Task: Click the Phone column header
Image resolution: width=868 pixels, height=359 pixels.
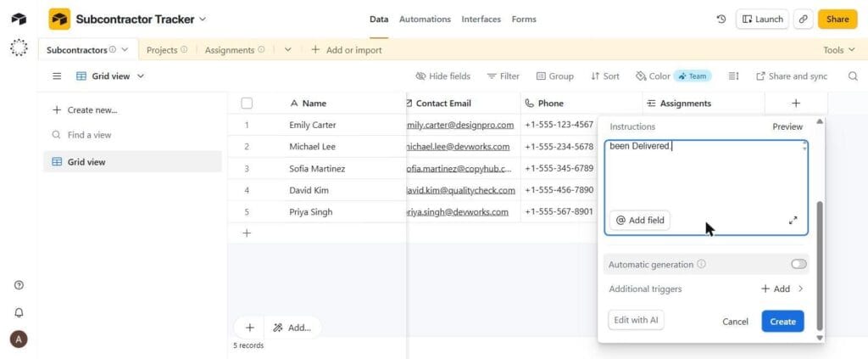Action: (581, 103)
